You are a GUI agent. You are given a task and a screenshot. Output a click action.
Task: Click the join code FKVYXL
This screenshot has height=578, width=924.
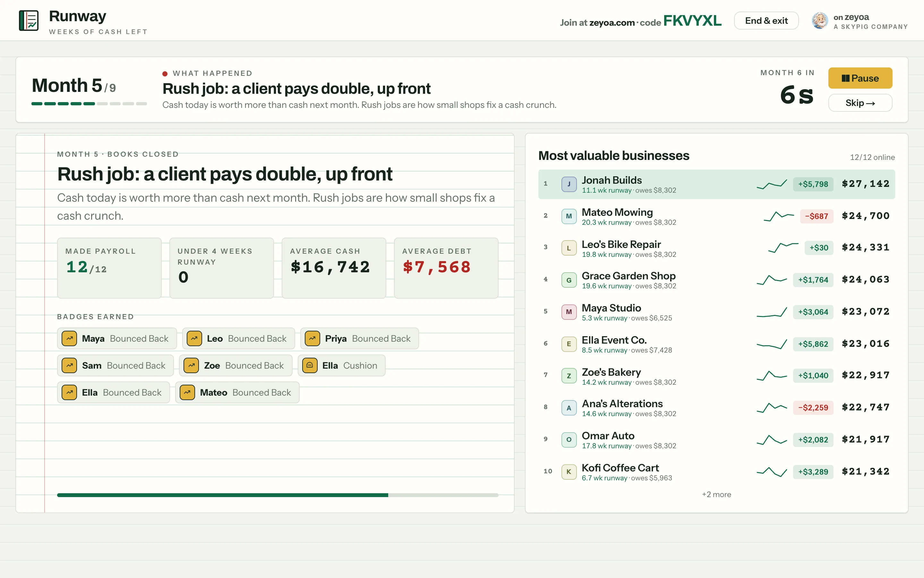[x=692, y=21]
